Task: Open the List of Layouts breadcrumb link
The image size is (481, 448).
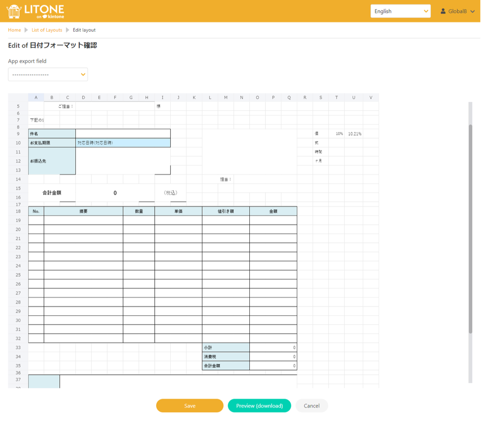Action: (x=47, y=30)
